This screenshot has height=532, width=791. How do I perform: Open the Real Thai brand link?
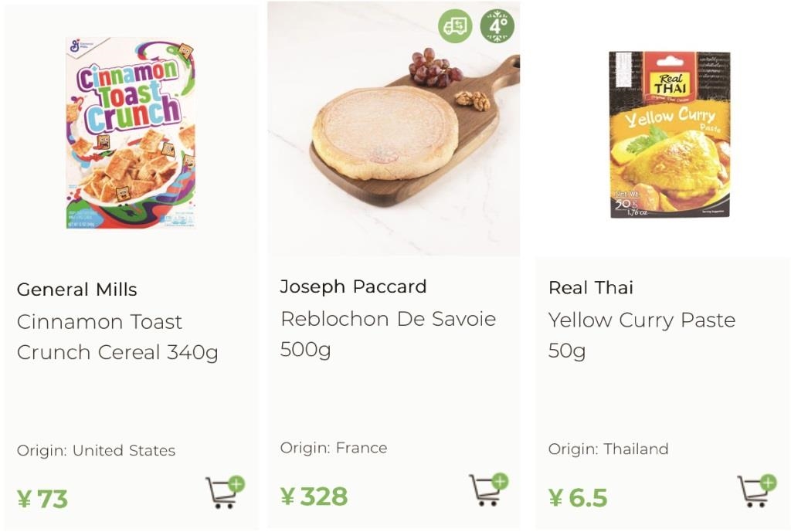point(590,287)
